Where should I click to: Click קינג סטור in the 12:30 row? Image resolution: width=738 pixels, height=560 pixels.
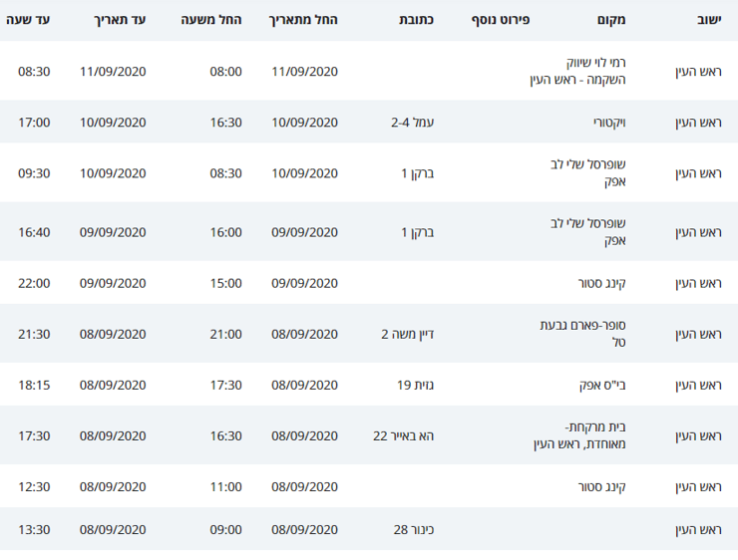pyautogui.click(x=602, y=486)
